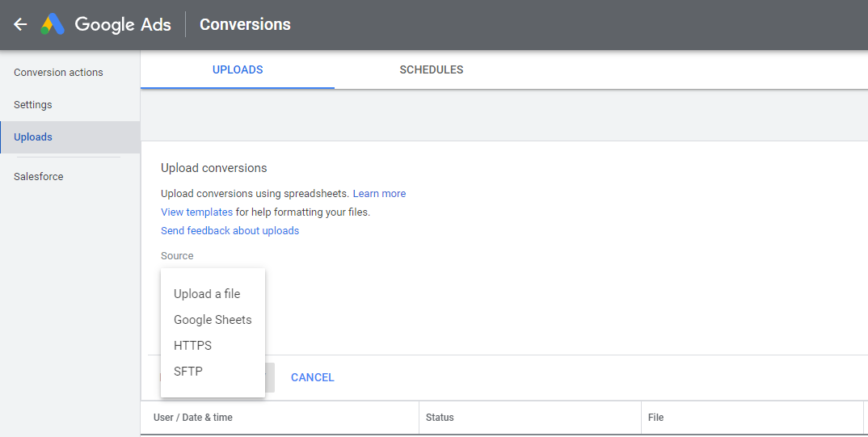Choose Google Sheets as source
The image size is (868, 437).
[213, 320]
